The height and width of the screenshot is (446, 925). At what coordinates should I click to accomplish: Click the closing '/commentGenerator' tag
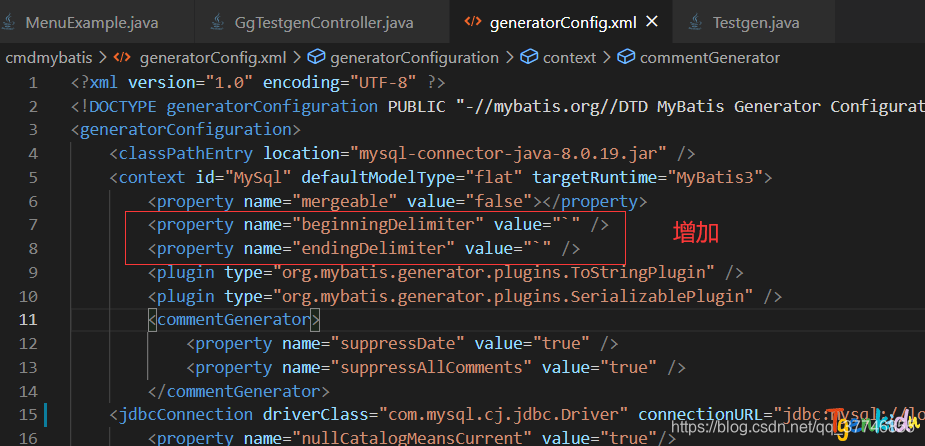pyautogui.click(x=238, y=391)
